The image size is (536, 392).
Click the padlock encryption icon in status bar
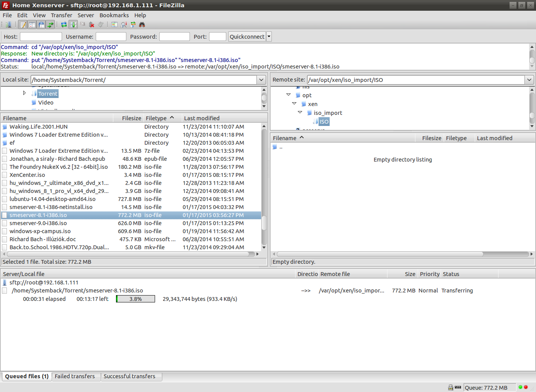451,387
